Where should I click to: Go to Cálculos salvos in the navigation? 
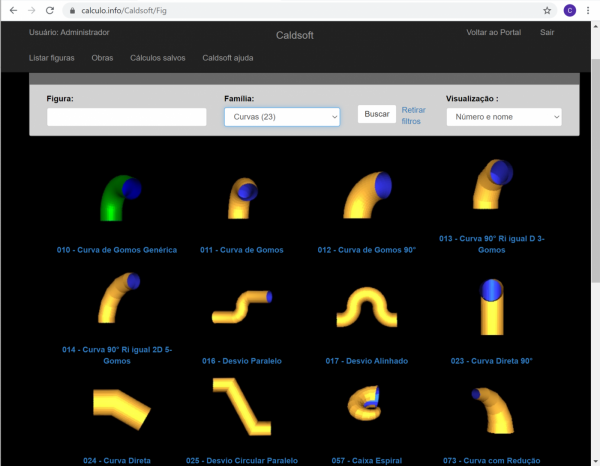[x=158, y=58]
